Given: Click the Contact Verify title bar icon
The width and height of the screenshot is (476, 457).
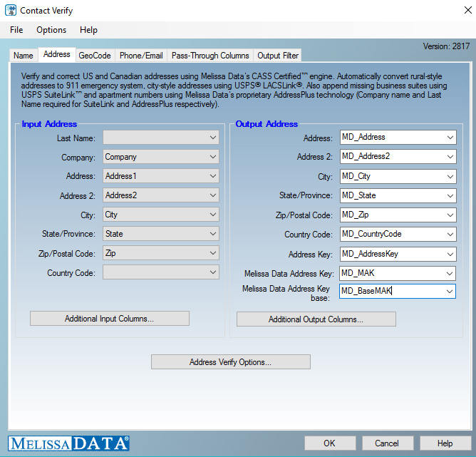Looking at the screenshot, I should (x=11, y=10).
